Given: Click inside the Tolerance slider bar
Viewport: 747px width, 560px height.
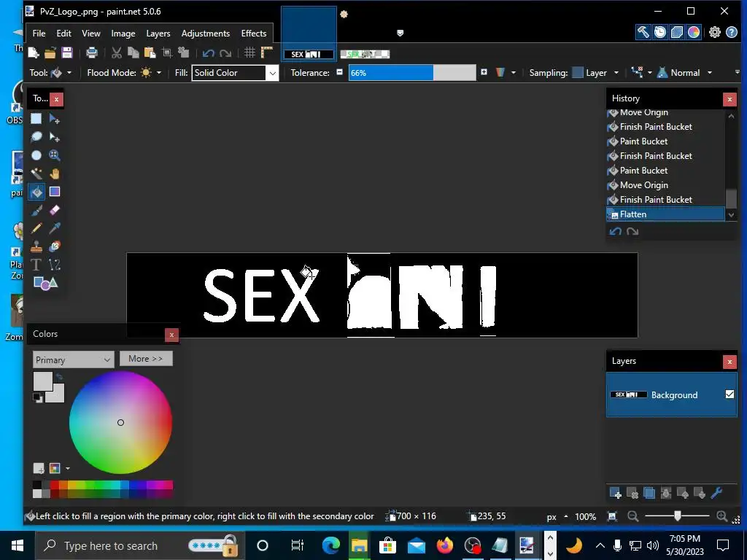Looking at the screenshot, I should [x=412, y=73].
